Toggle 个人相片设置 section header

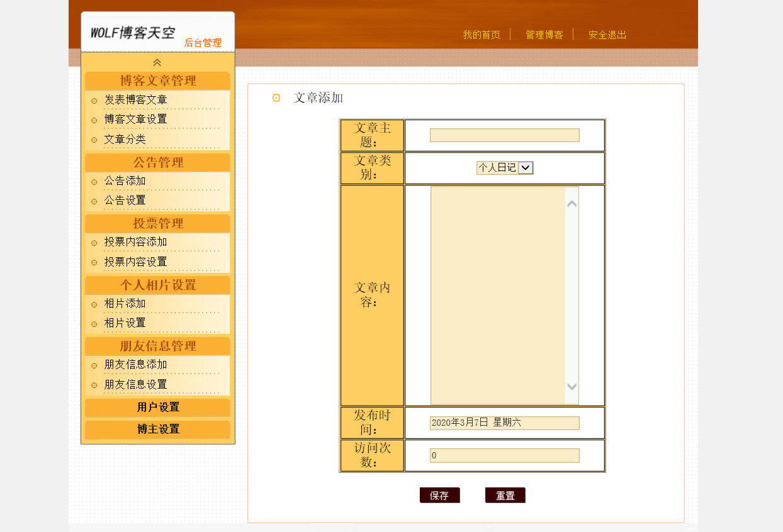coord(157,285)
